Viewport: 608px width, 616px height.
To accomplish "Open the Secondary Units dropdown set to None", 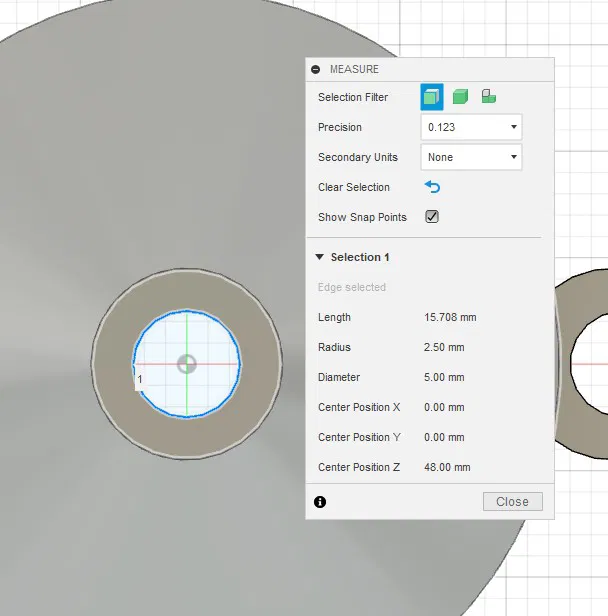I will 471,157.
